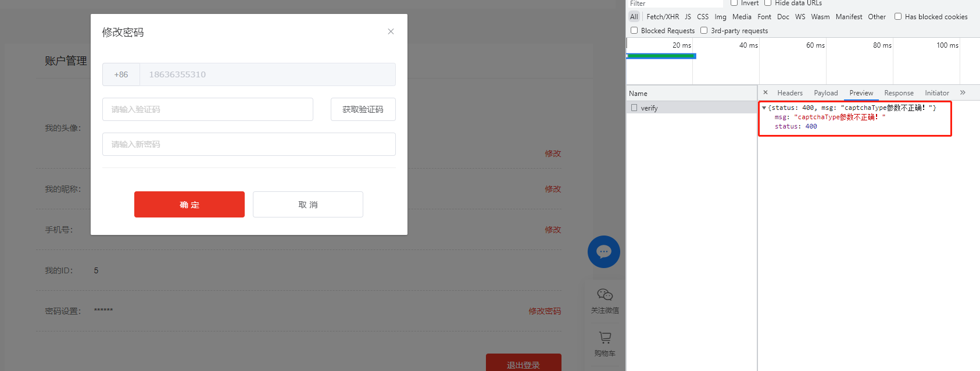The width and height of the screenshot is (980, 371).
Task: Filter network requests by Wasm
Action: (820, 17)
